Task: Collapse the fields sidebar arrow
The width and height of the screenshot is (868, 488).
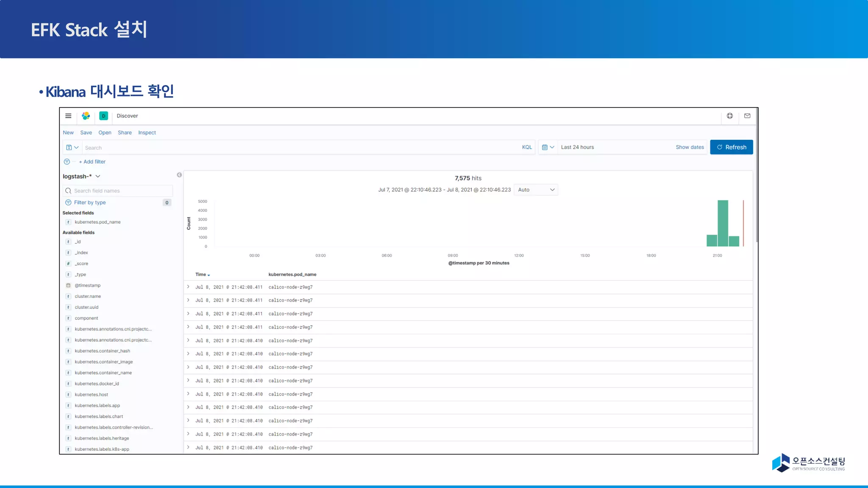Action: click(179, 175)
